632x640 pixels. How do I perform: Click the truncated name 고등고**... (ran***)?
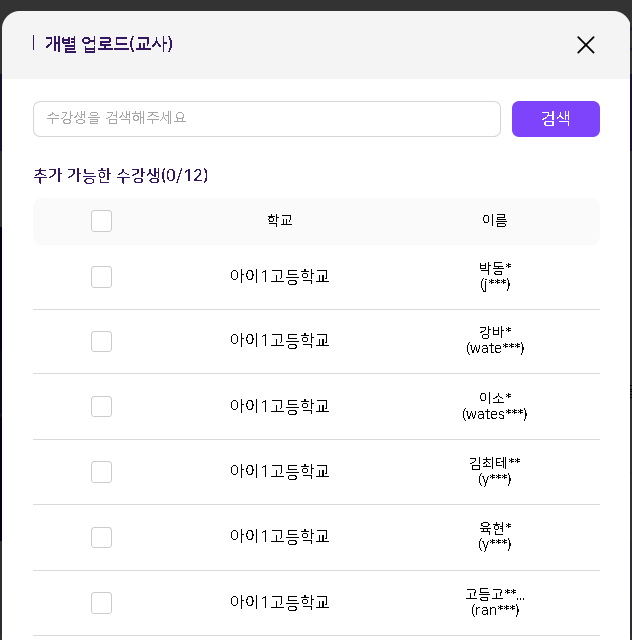(x=495, y=602)
